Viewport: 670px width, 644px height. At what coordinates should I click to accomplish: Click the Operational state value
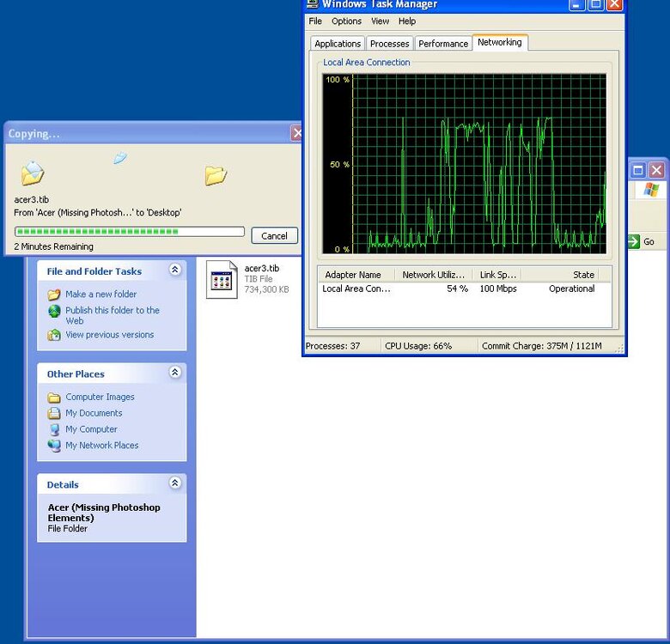(571, 289)
